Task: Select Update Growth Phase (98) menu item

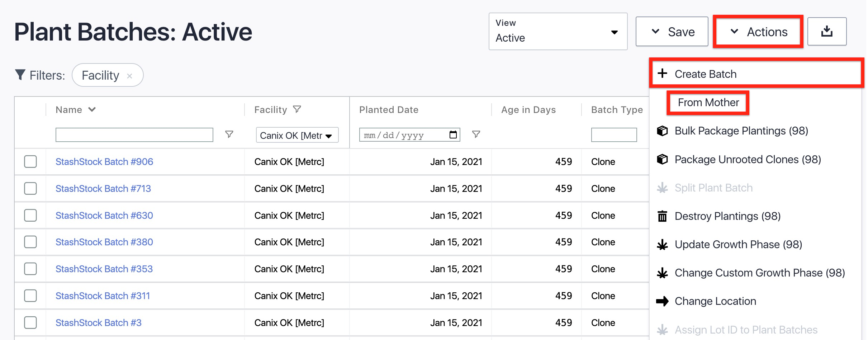Action: 738,245
